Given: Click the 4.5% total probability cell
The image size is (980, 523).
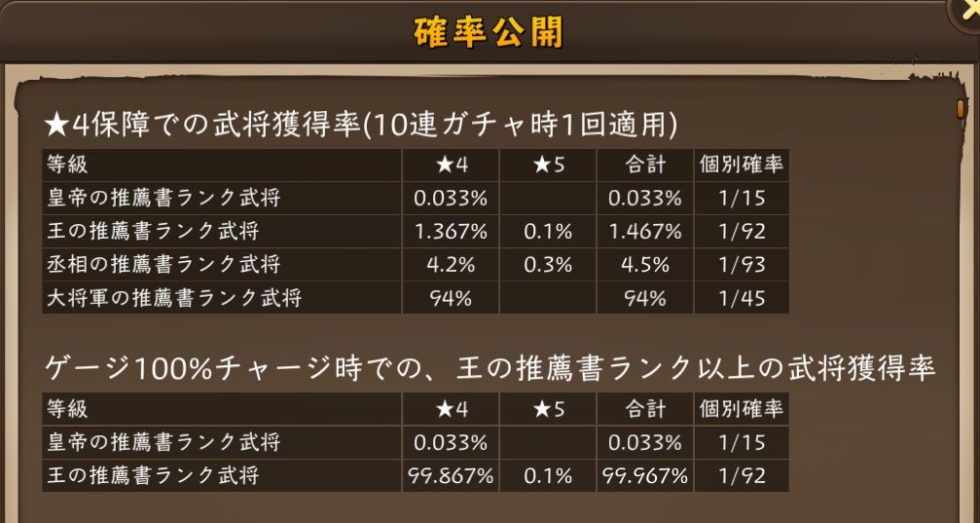Looking at the screenshot, I should [644, 265].
